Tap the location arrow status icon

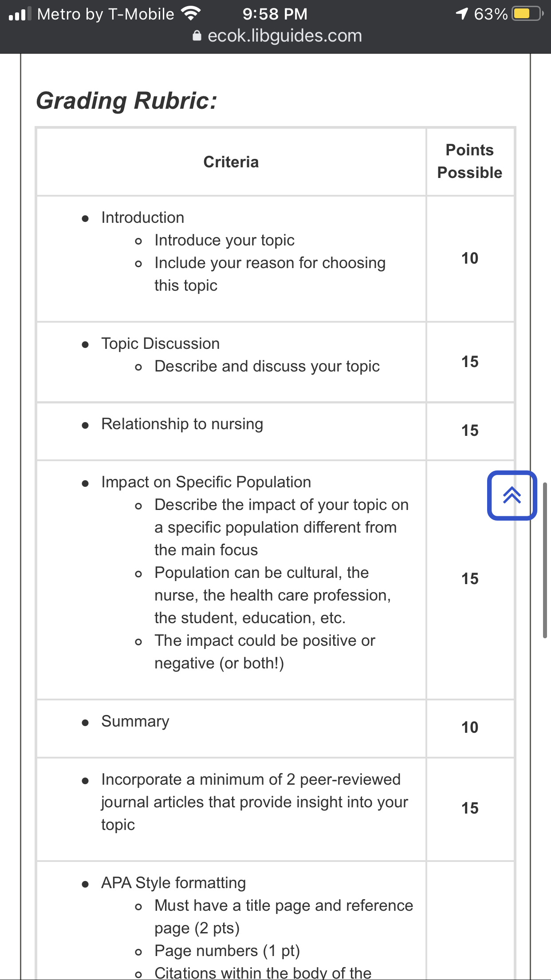(462, 14)
